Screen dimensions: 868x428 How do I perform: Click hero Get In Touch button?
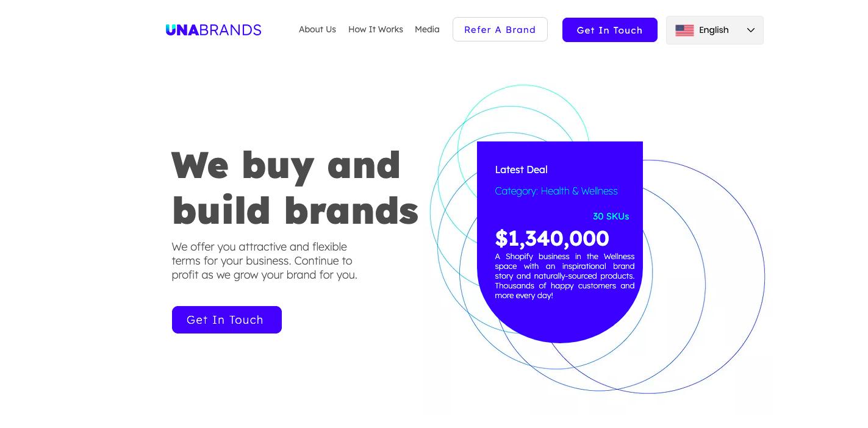tap(227, 319)
